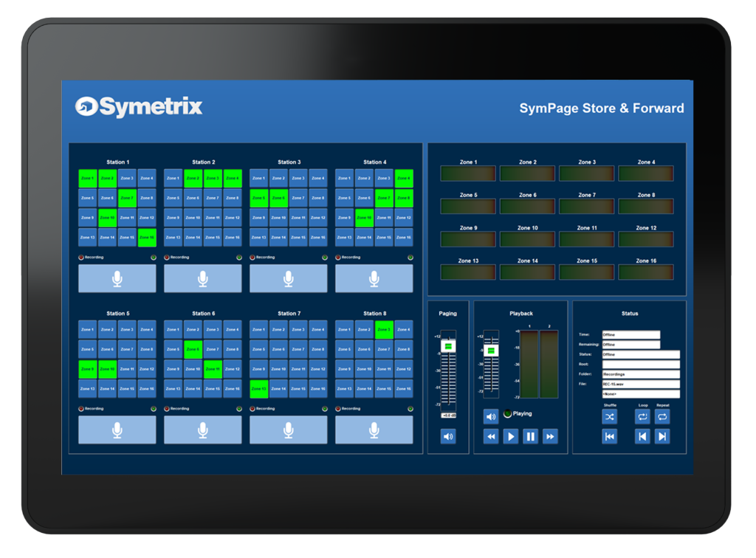756x558 pixels.
Task: Click the play button in Playback
Action: [x=511, y=436]
